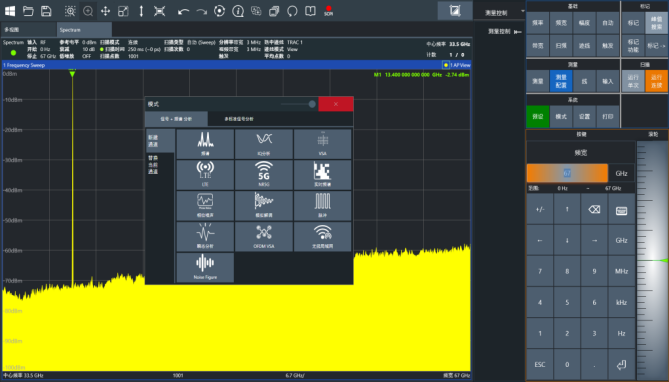
Task: Click the M1 marker triangle on trace
Action: tap(72, 74)
